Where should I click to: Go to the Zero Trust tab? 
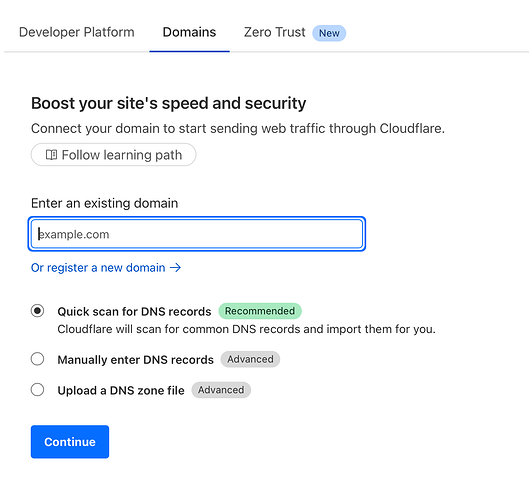(275, 32)
